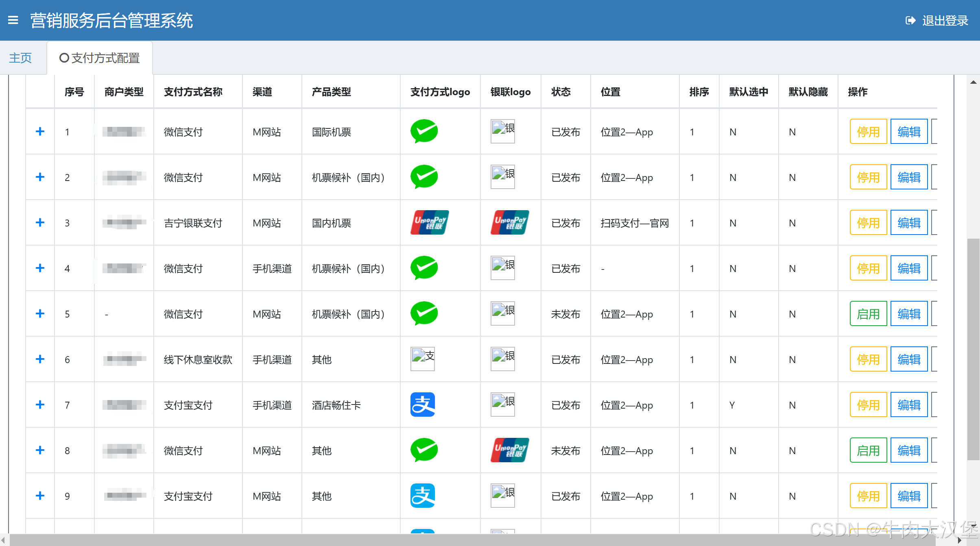The image size is (980, 546).
Task: Click UnionPay 银联logo in row 8
Action: 510,450
